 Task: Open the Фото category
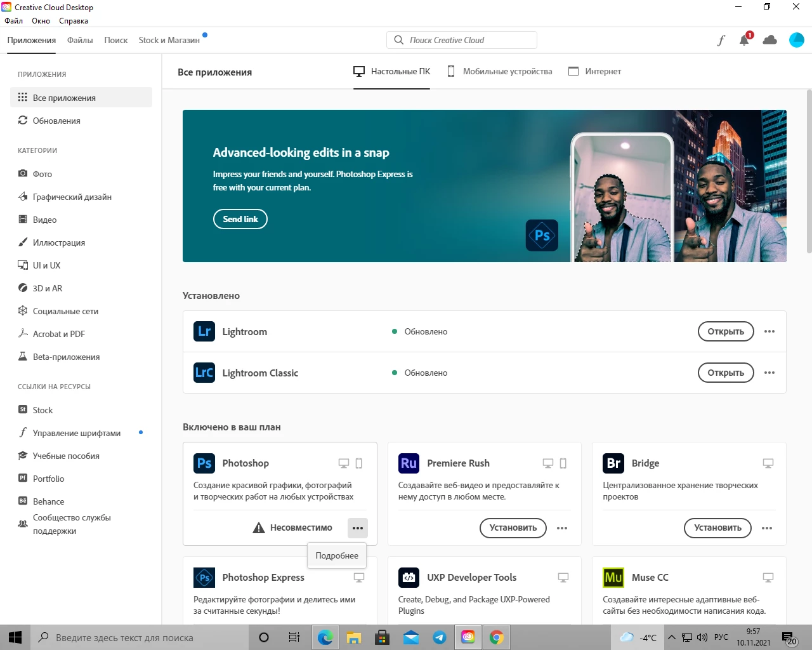pyautogui.click(x=81, y=174)
